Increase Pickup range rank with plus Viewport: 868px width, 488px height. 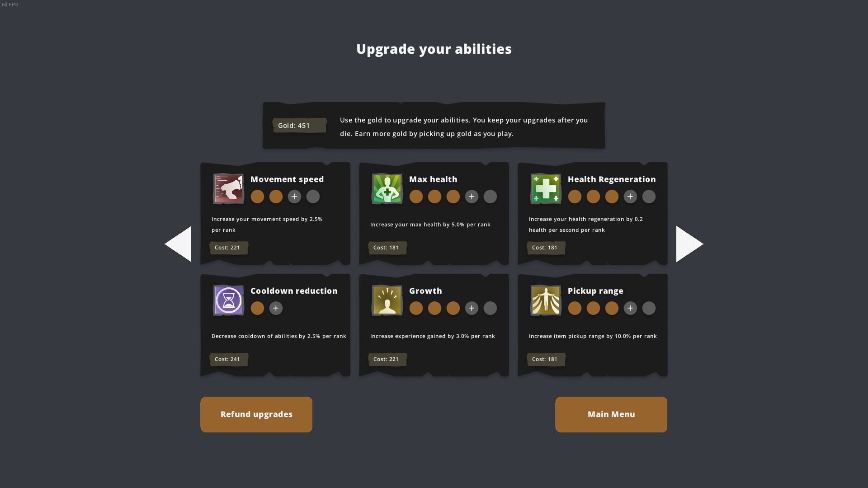[630, 308]
